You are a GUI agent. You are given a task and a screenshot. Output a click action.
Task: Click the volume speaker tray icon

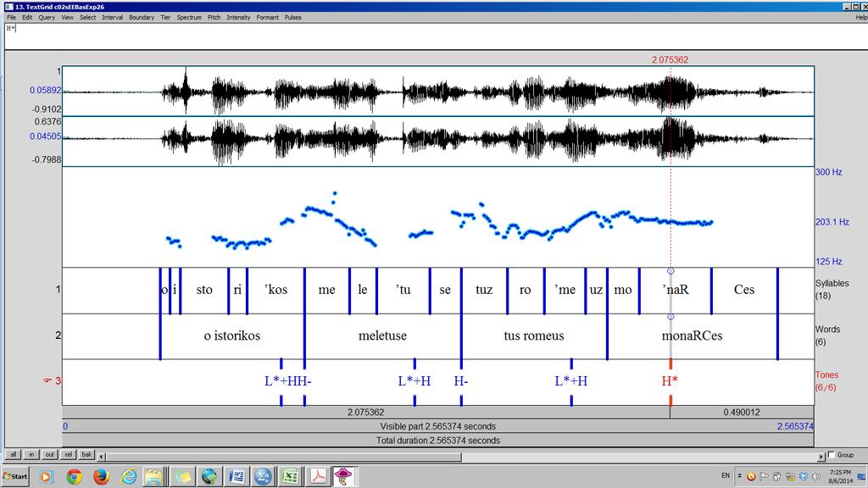click(x=816, y=476)
